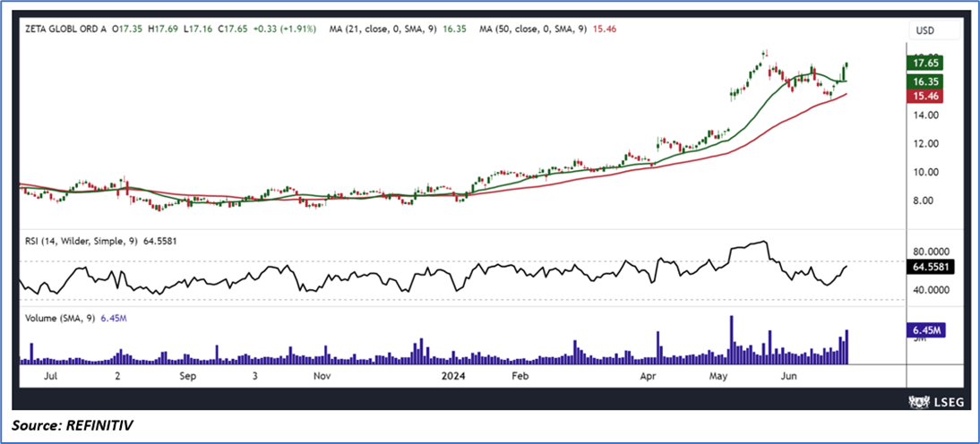The height and width of the screenshot is (444, 980).
Task: Click the 80.0000 RSI axis label
Action: click(932, 252)
